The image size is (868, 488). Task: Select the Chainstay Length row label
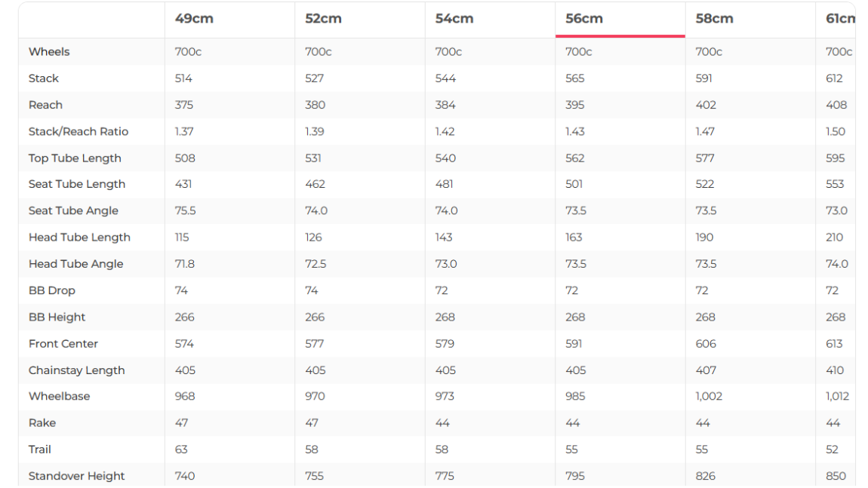[x=77, y=370]
